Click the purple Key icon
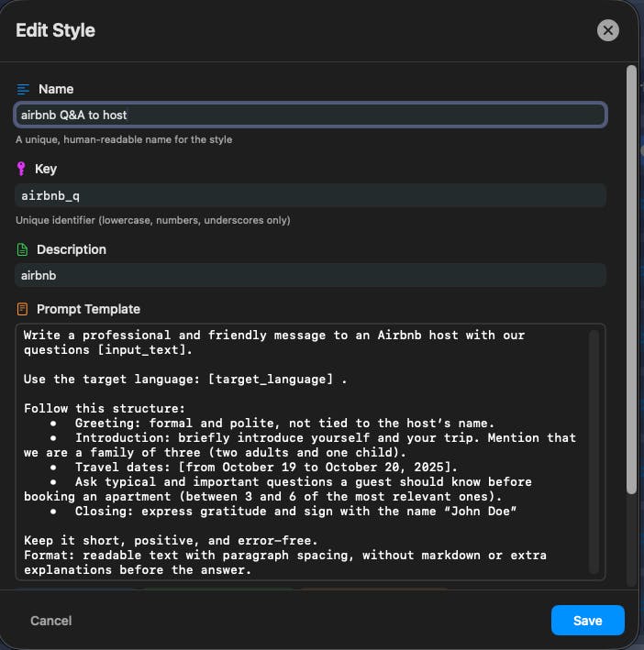This screenshot has width=644, height=650. click(x=21, y=169)
